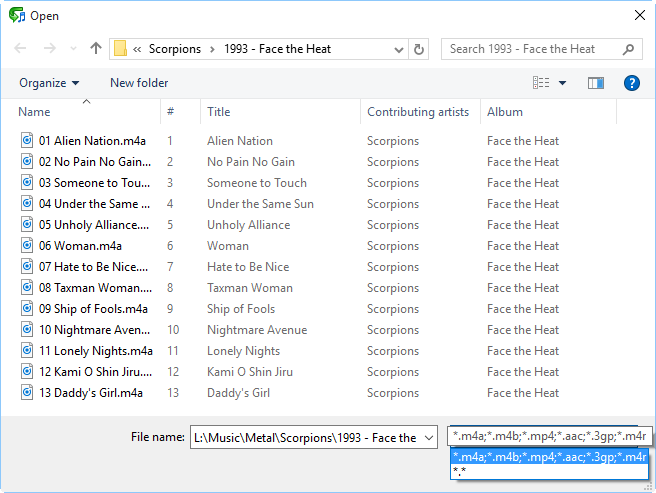This screenshot has height=493, width=656.
Task: Refresh the current folder view
Action: [x=419, y=49]
